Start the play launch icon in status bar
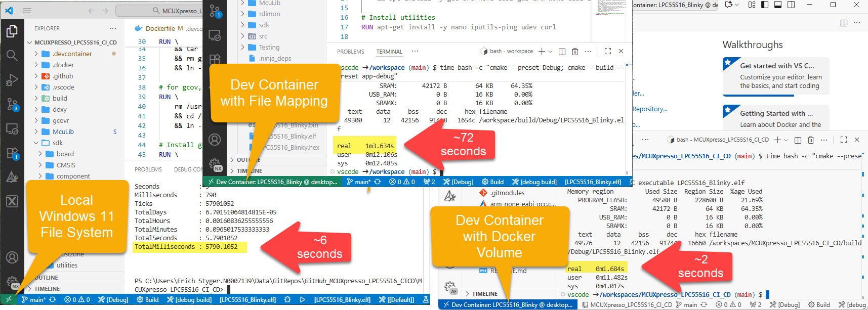The image size is (868, 310). point(302,300)
